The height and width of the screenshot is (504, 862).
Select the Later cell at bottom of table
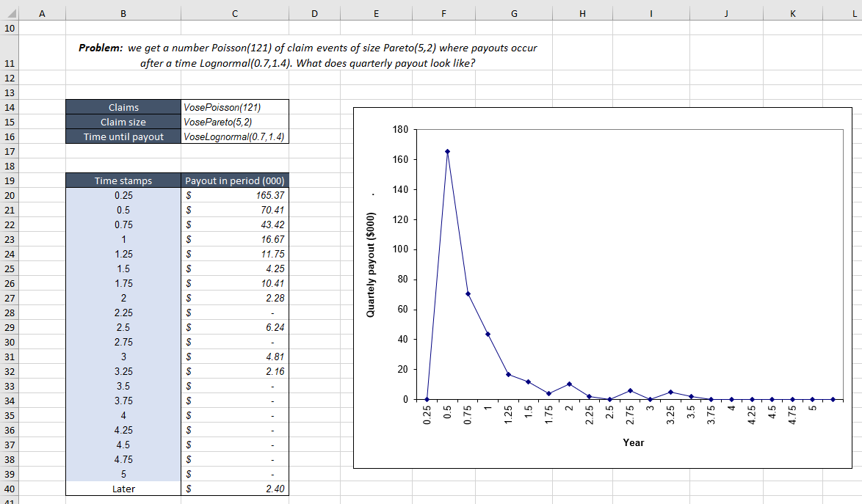pyautogui.click(x=123, y=489)
